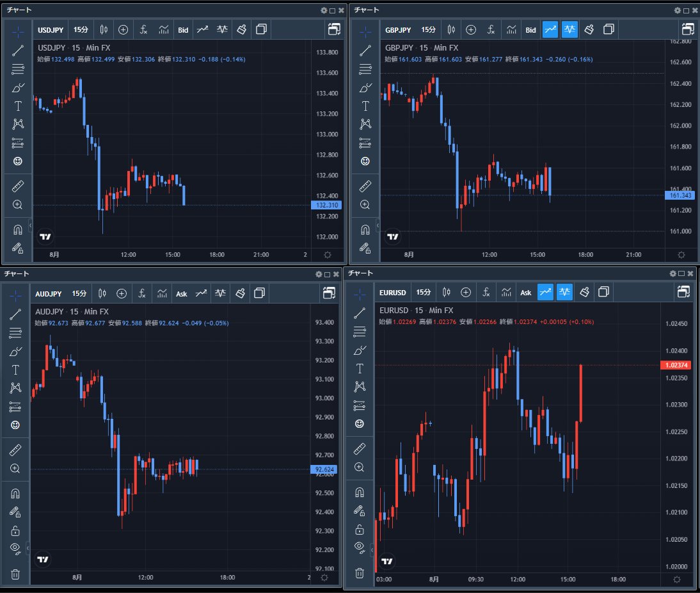Collapse USDJPY drawing toolbar with side arrow

(30, 225)
